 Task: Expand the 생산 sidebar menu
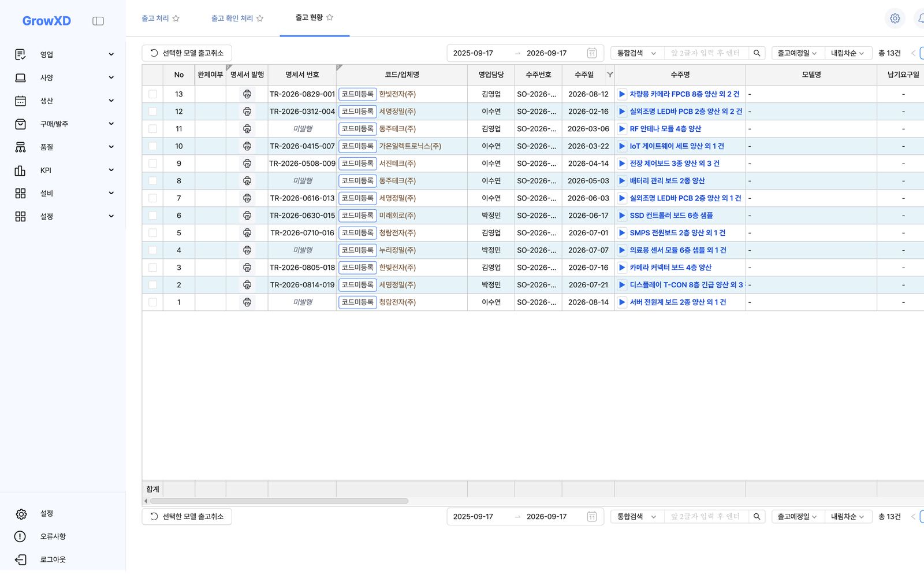(x=64, y=101)
